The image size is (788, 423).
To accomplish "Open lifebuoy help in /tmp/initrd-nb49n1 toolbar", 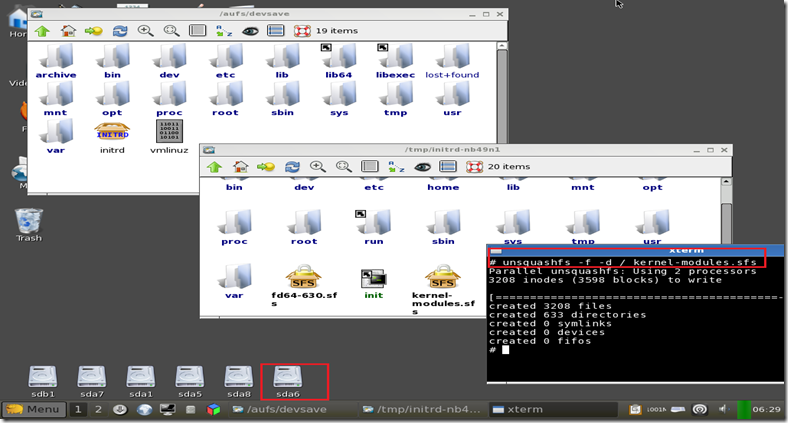I will [474, 167].
